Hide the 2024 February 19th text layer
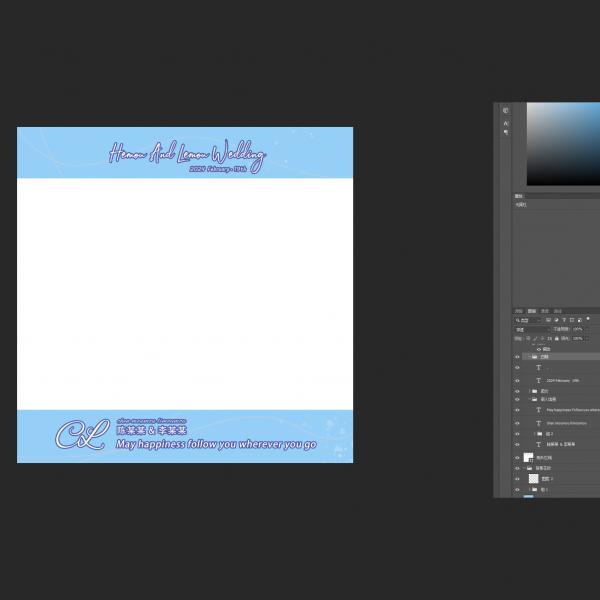Image resolution: width=600 pixels, height=600 pixels. (x=517, y=381)
